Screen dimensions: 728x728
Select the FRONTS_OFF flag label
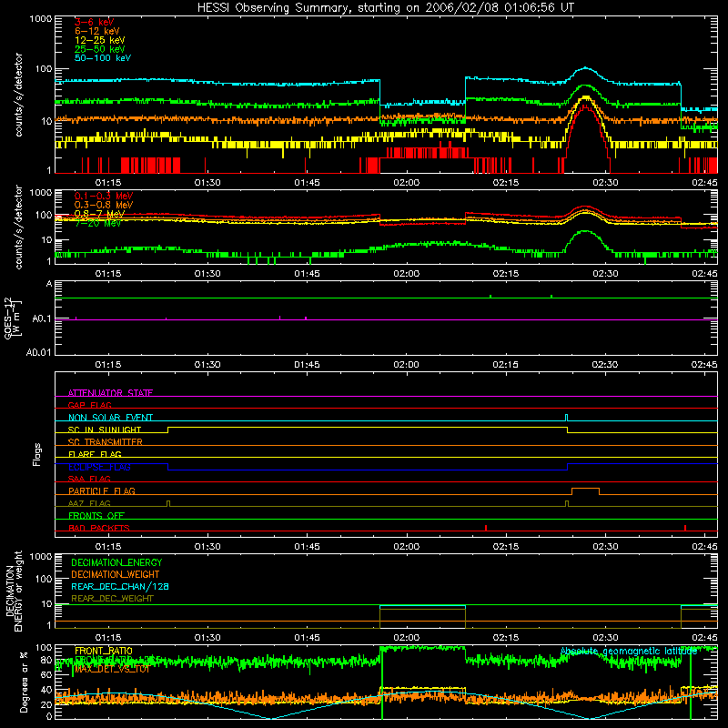click(x=96, y=515)
